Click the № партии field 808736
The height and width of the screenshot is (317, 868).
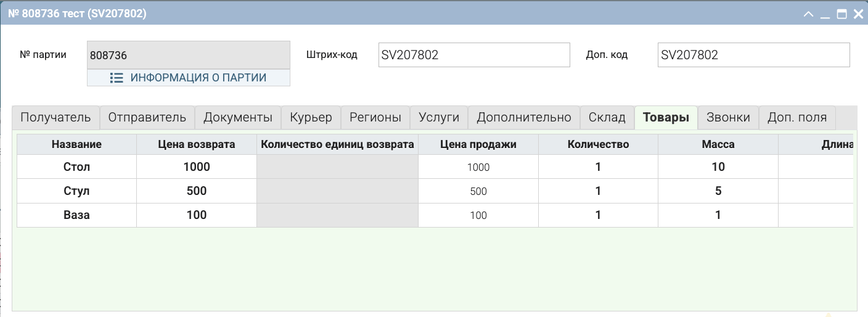click(x=189, y=55)
